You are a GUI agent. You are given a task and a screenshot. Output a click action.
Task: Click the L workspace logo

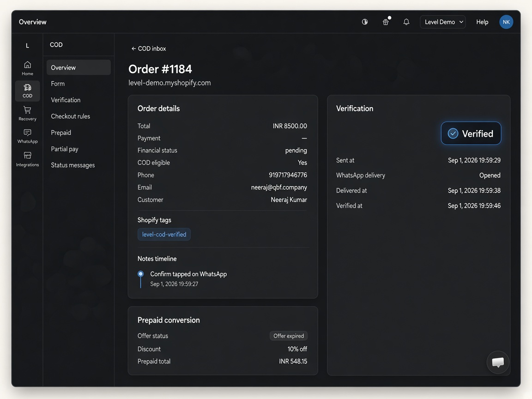point(28,45)
